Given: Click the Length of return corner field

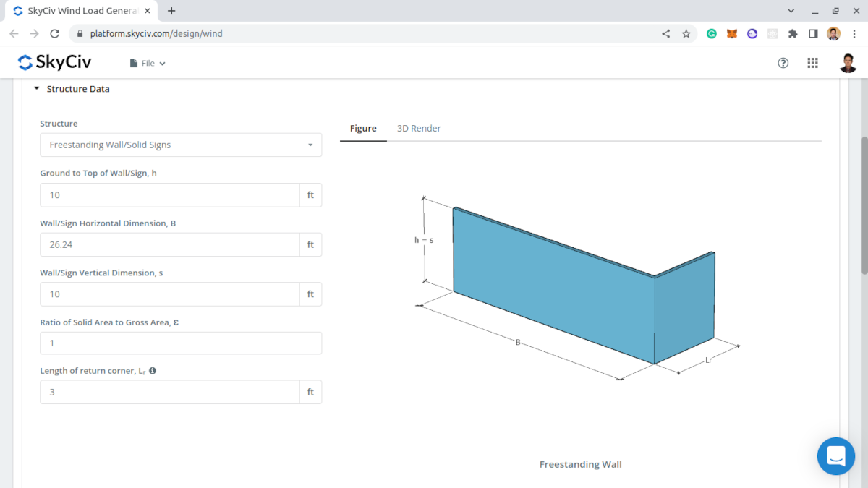Looking at the screenshot, I should coord(170,392).
